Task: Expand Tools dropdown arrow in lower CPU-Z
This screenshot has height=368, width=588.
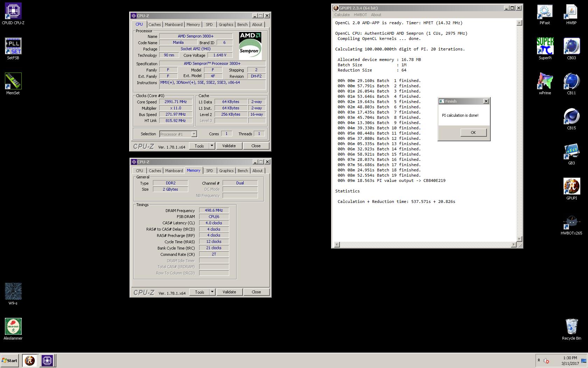Action: tap(212, 292)
